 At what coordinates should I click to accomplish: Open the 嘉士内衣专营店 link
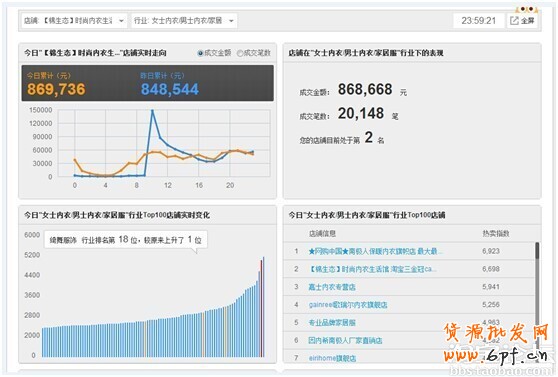(x=332, y=287)
